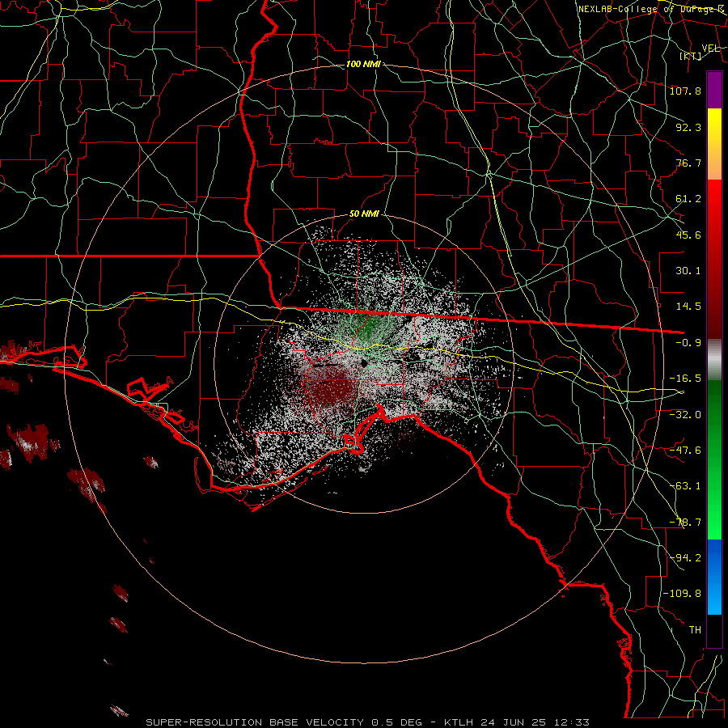This screenshot has height=728, width=728.
Task: Click the -0.9 legend value
Action: click(x=688, y=343)
